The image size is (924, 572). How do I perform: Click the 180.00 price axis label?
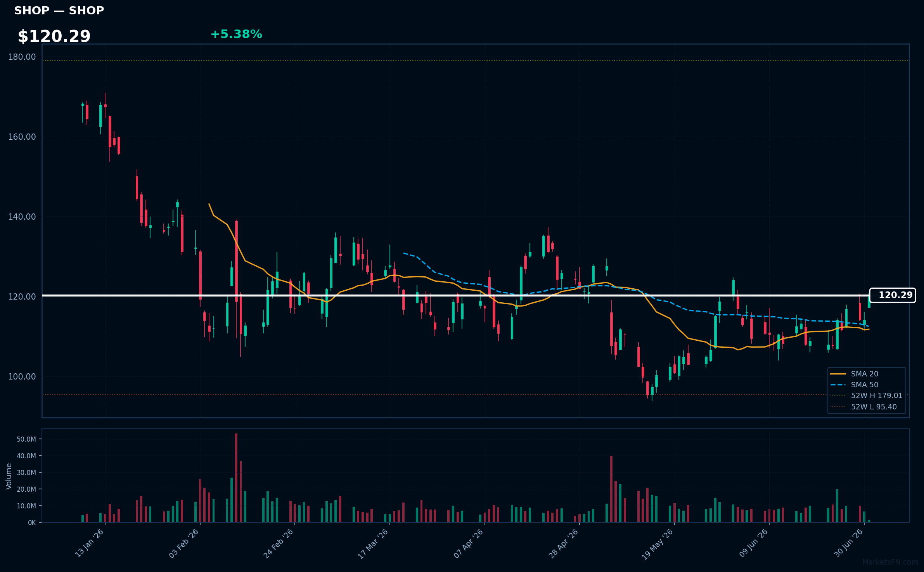click(x=22, y=57)
